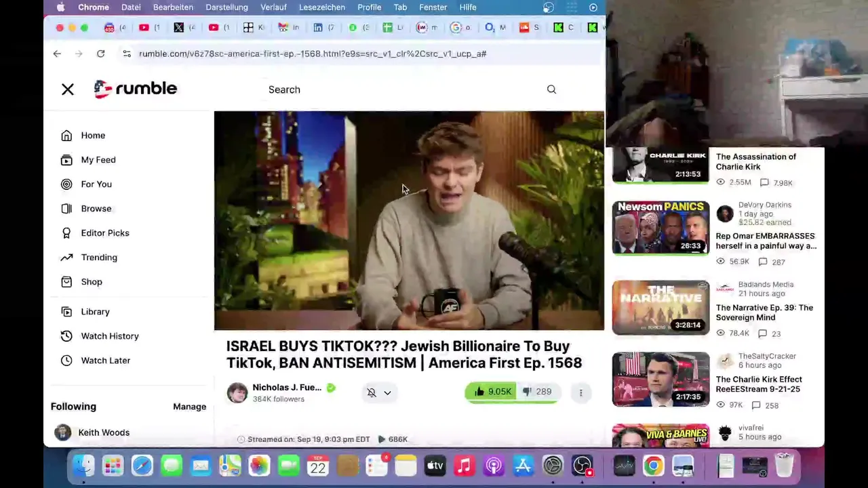Open Stocks from the dock
The height and width of the screenshot is (488, 868).
coord(624,466)
